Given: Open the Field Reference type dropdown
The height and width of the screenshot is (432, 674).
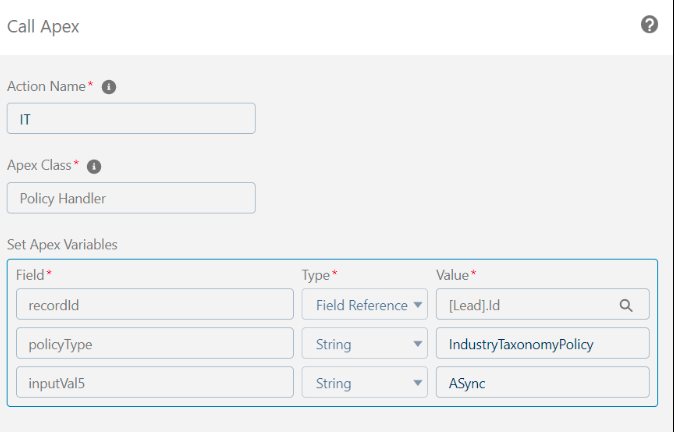Looking at the screenshot, I should 365,304.
